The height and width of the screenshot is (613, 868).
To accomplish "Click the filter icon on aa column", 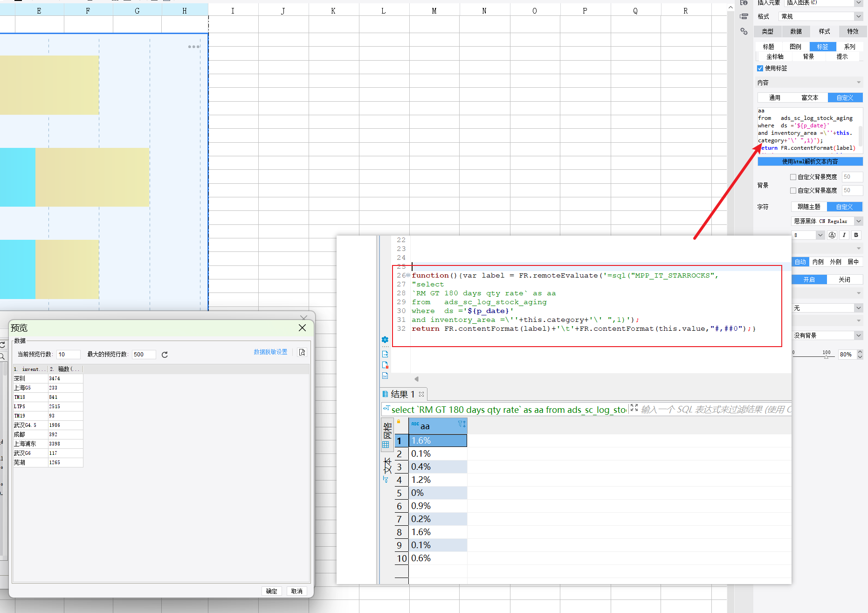I will tap(462, 424).
